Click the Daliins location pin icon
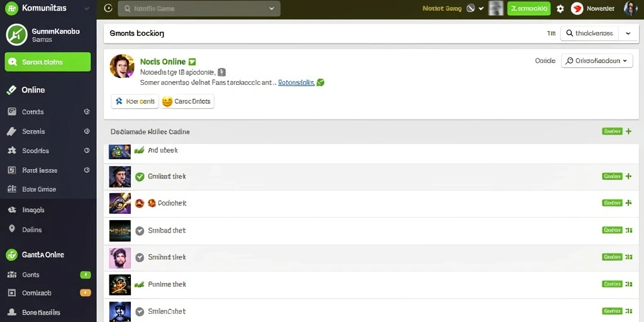 click(11, 229)
